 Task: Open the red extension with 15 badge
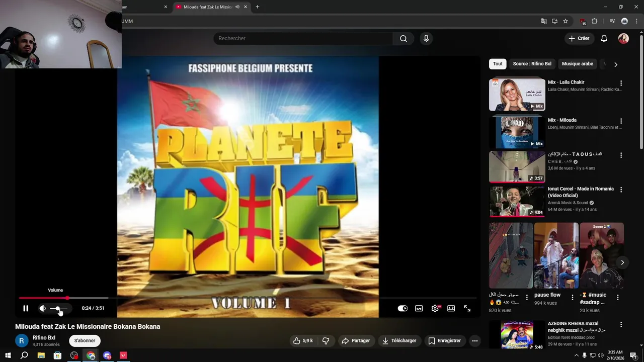(583, 22)
